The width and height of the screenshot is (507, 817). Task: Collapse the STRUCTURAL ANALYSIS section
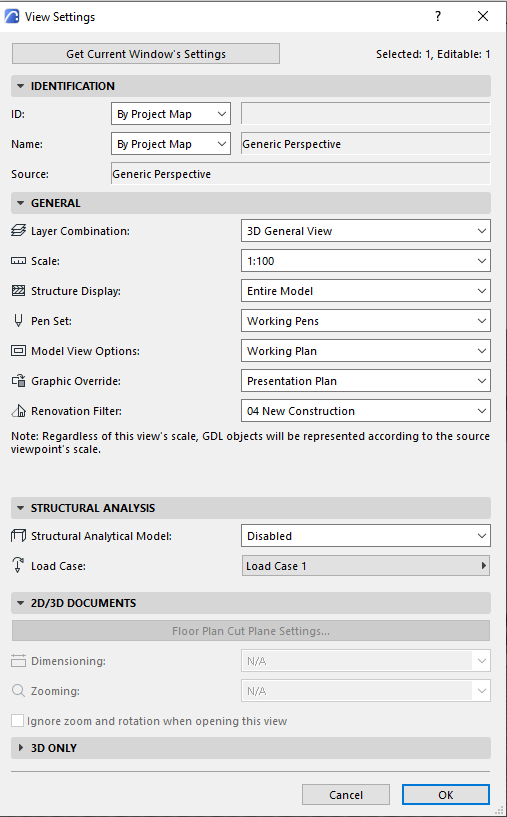pos(251,508)
